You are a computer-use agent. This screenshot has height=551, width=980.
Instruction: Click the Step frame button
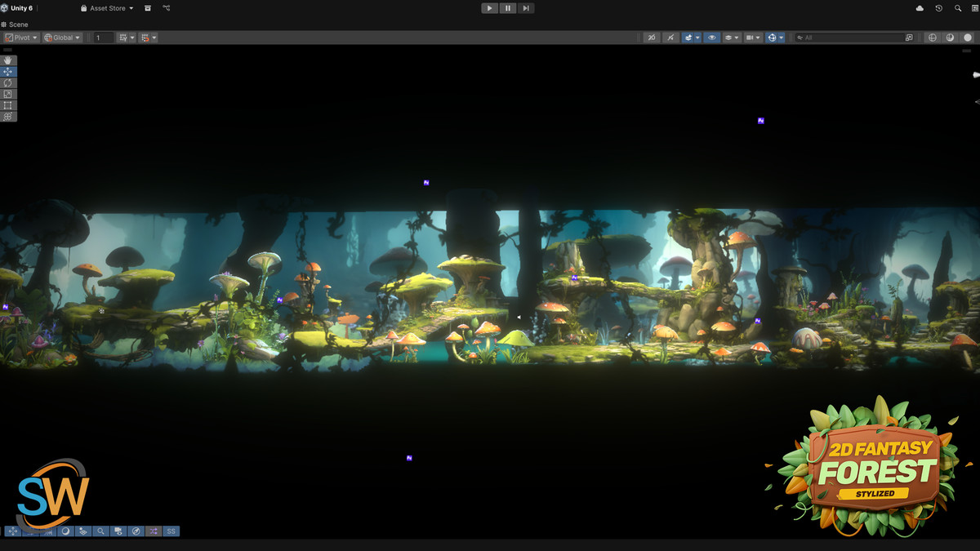[526, 7]
